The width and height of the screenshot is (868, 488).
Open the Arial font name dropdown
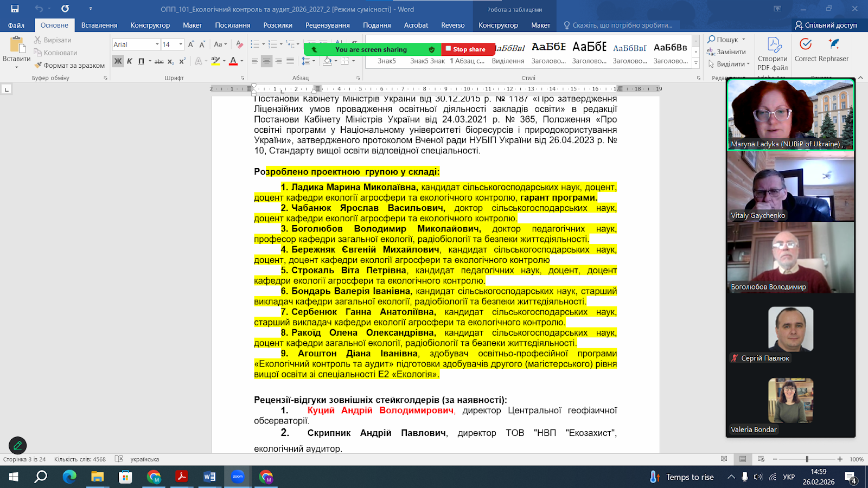(157, 44)
